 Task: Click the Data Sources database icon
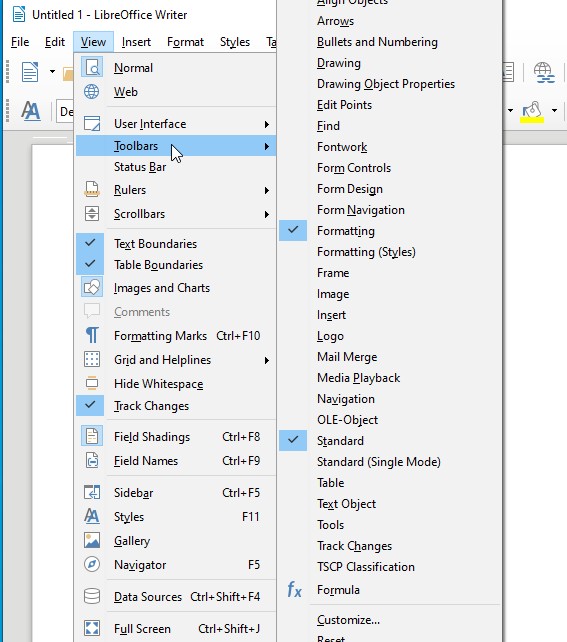(x=92, y=596)
